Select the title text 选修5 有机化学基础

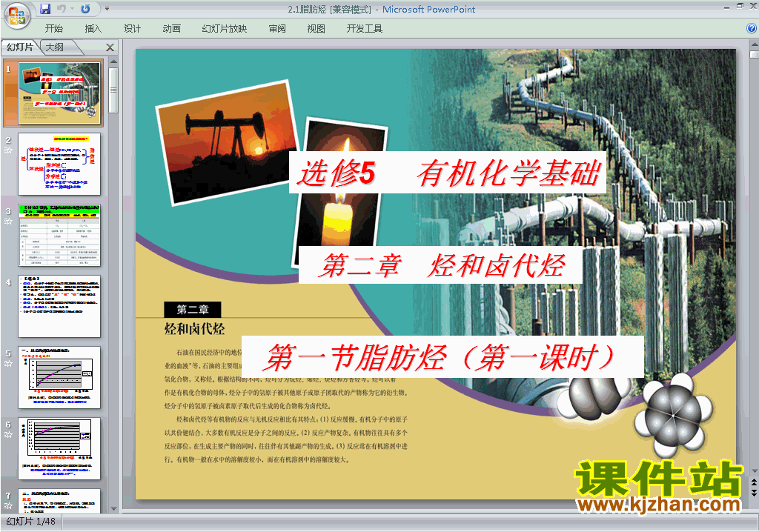[x=448, y=173]
